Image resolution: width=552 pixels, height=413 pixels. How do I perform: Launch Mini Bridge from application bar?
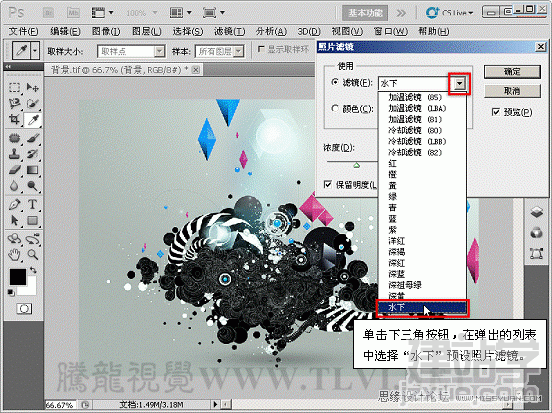[x=73, y=13]
